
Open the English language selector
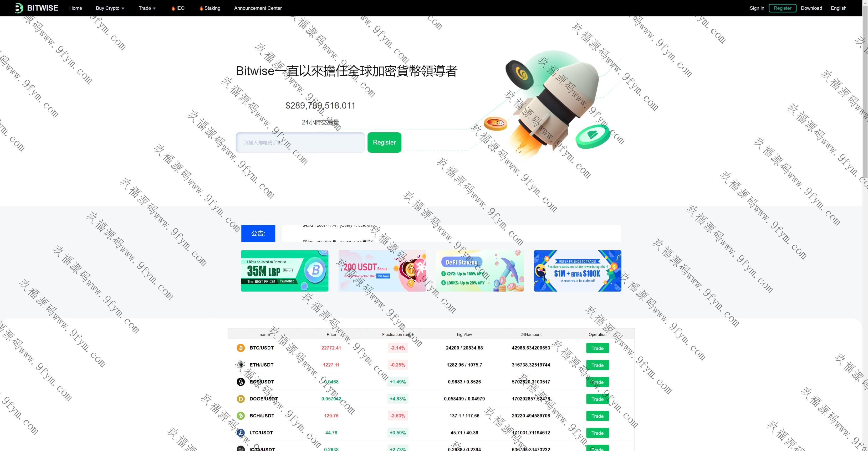point(838,8)
